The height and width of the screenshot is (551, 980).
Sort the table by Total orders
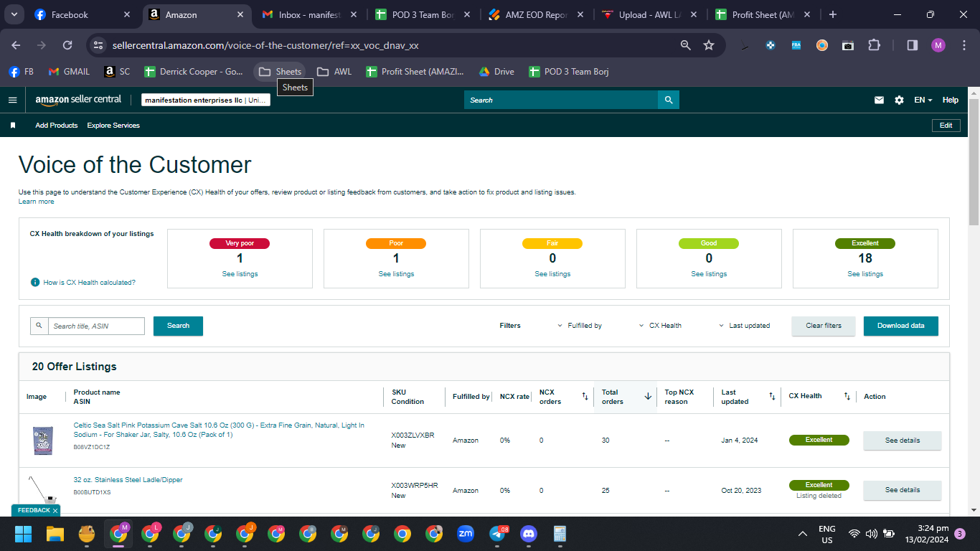click(648, 396)
